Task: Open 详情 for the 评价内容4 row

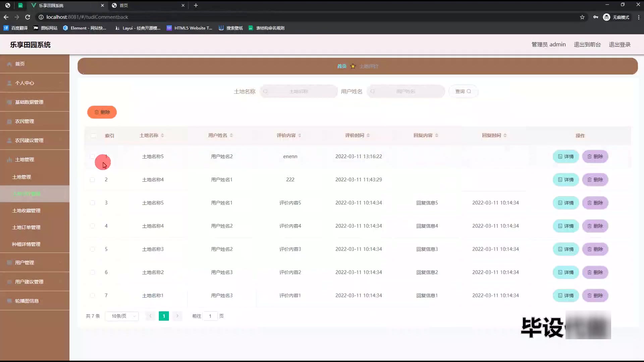Action: (566, 226)
